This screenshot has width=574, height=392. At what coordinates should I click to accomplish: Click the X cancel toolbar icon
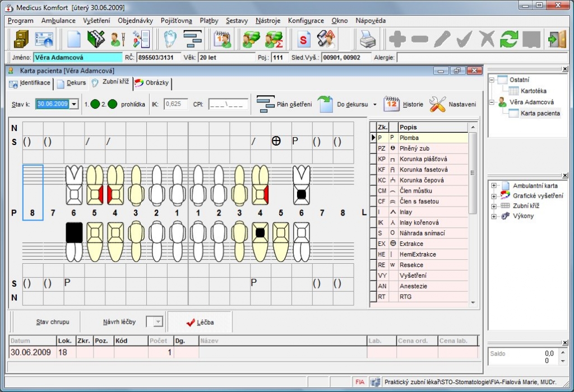[487, 39]
